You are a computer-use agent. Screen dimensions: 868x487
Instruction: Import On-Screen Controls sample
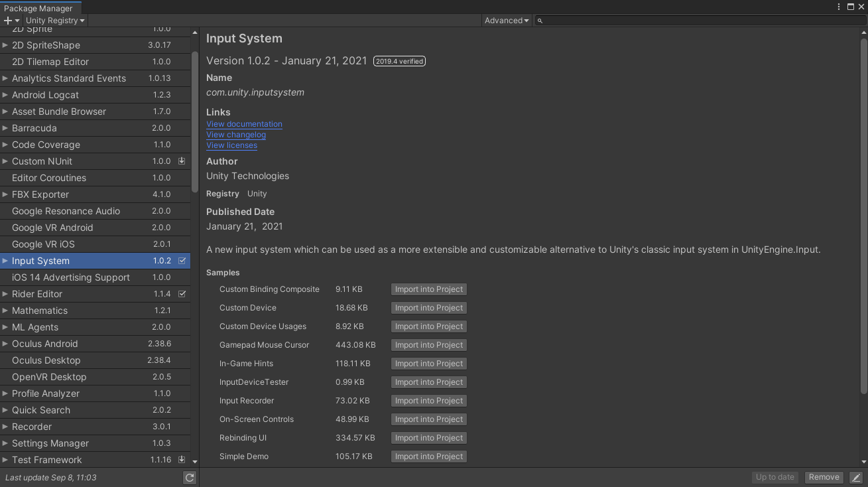tap(429, 419)
